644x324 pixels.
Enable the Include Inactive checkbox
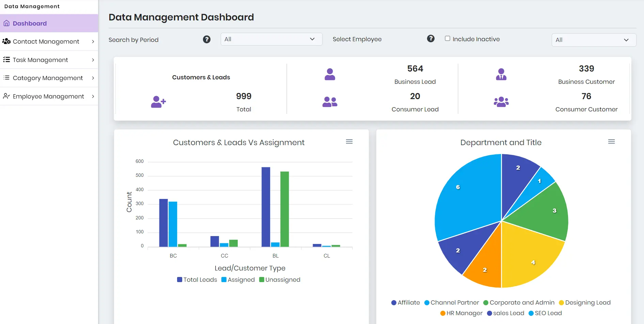(447, 38)
